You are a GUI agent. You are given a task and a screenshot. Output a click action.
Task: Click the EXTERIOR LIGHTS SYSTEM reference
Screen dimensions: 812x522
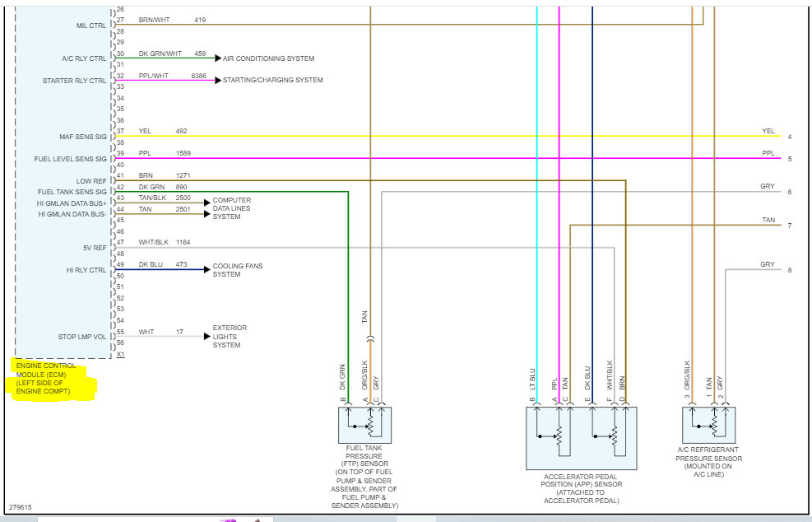tap(230, 337)
